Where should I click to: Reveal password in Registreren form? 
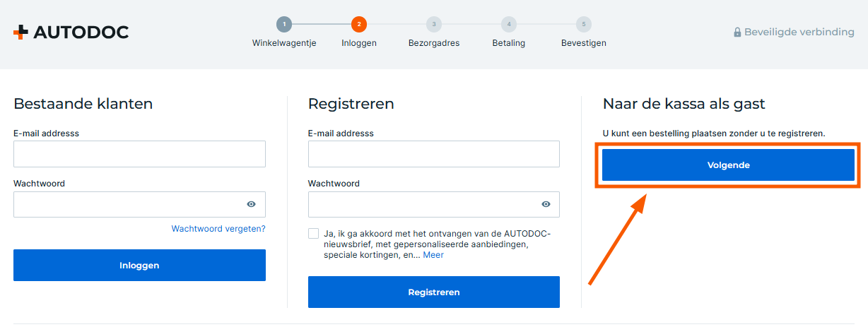pos(546,204)
